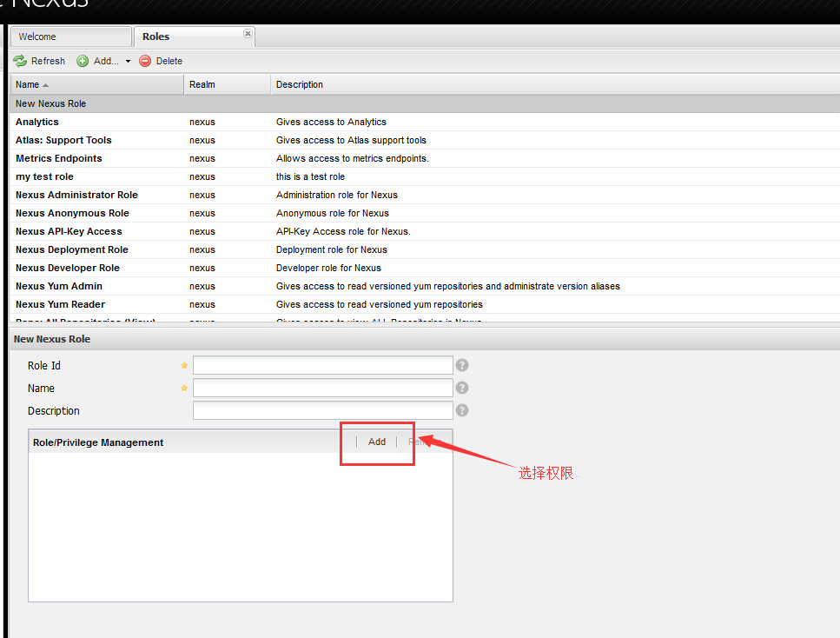Select Nexus Yum Admin role
This screenshot has width=840, height=638.
pyautogui.click(x=425, y=286)
